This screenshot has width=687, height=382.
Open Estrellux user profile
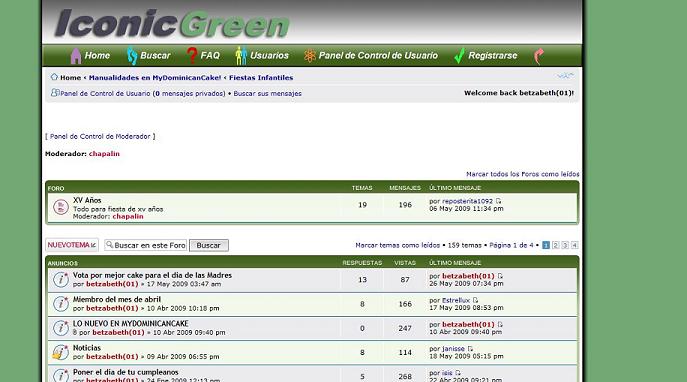tap(456, 300)
